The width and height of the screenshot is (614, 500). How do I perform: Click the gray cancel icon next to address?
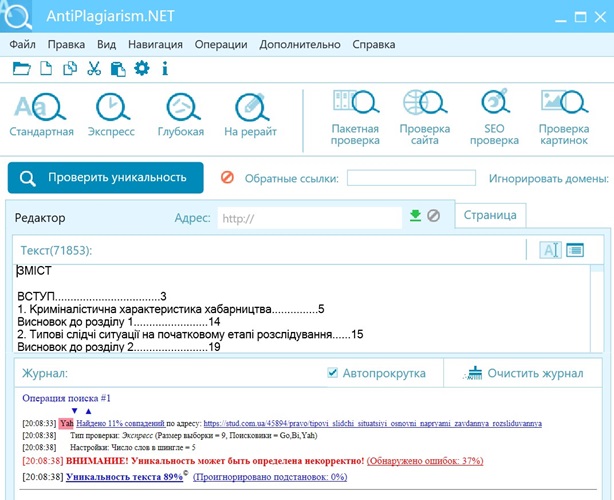tap(433, 215)
